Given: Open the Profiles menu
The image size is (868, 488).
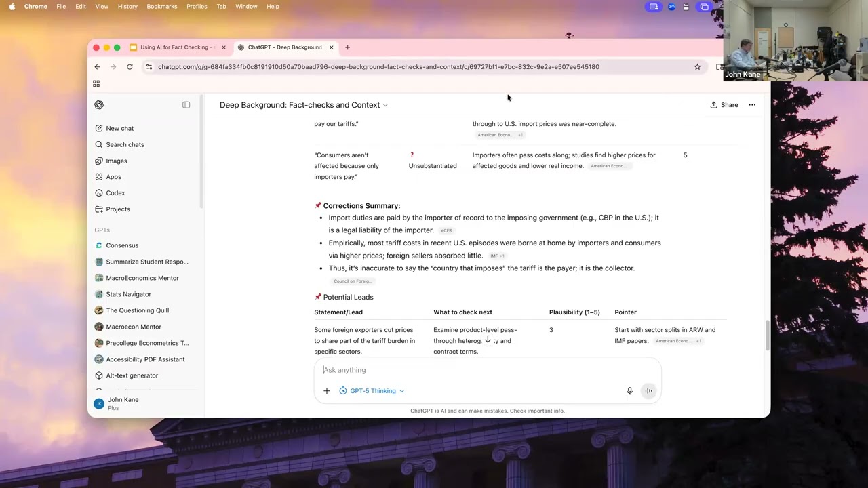Looking at the screenshot, I should (197, 7).
